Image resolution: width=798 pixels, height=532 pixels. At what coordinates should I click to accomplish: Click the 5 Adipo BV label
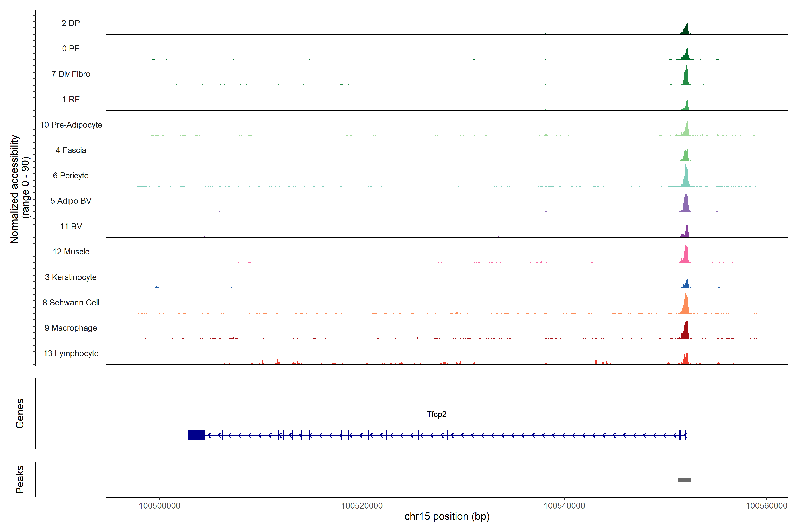coord(70,201)
